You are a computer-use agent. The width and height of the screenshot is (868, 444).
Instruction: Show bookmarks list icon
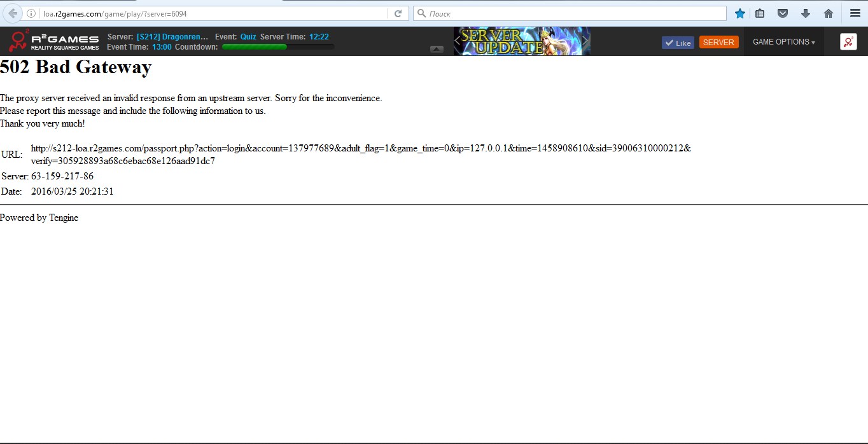pyautogui.click(x=760, y=13)
